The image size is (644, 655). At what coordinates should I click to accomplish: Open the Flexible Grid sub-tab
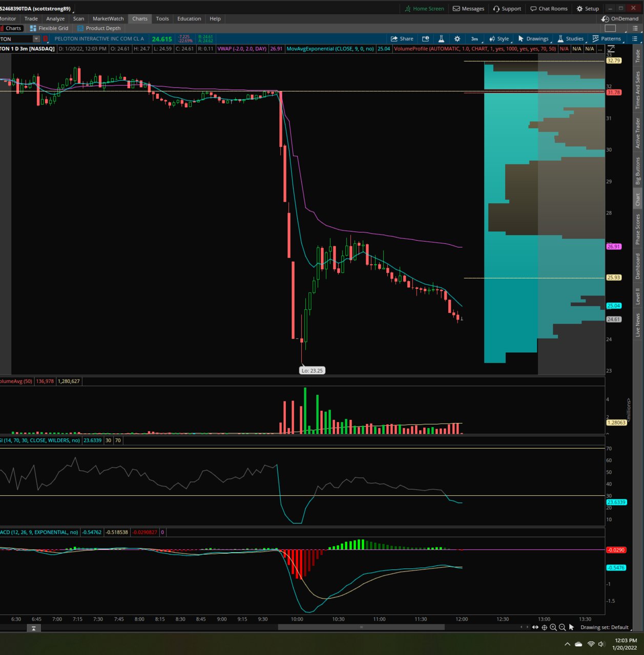click(49, 28)
